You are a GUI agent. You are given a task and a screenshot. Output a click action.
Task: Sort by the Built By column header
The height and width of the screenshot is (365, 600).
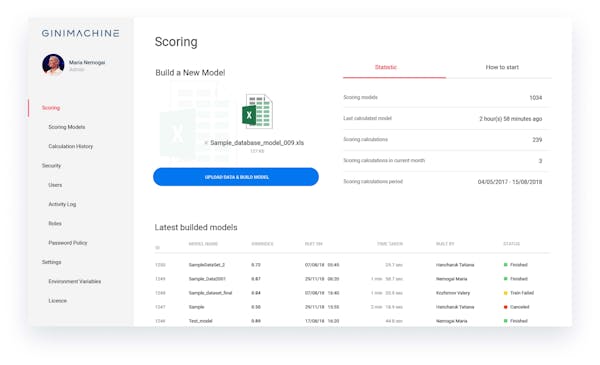click(x=445, y=244)
